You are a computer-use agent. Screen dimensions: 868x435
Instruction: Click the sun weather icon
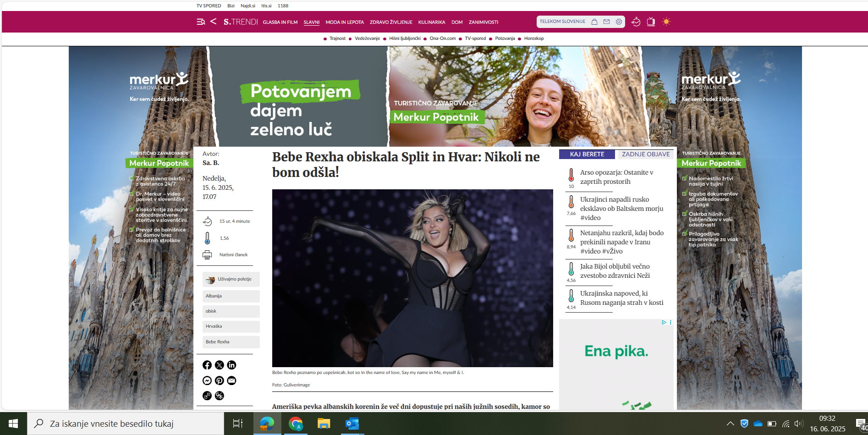pyautogui.click(x=666, y=22)
